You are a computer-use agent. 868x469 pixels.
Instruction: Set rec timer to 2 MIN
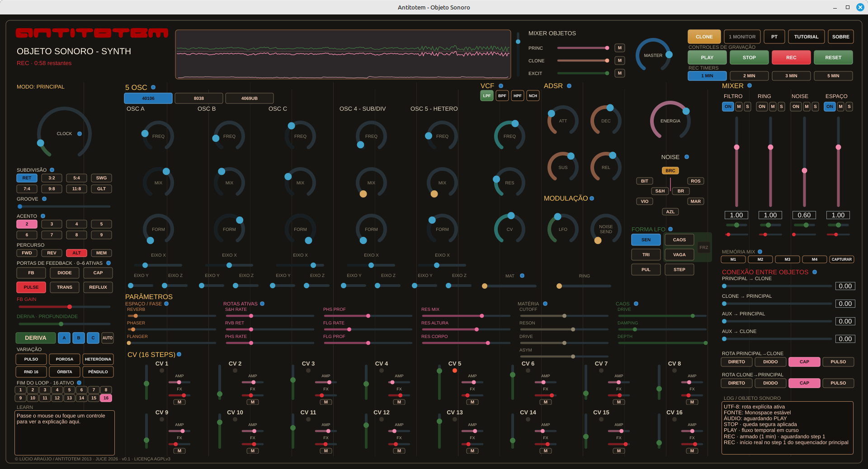click(x=749, y=76)
